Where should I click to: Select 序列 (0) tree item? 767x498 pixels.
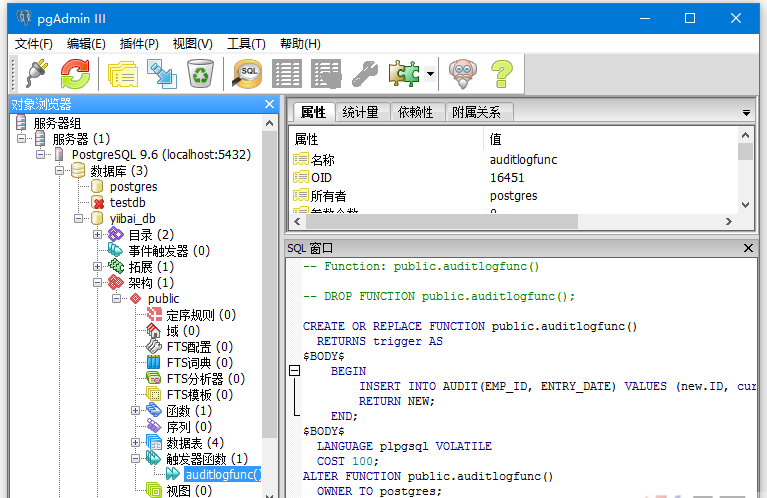tap(189, 427)
